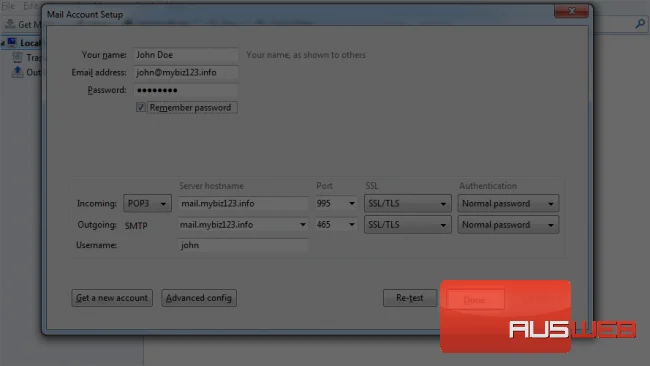Click the Trash folder icon in the background sidebar
The image size is (650, 366).
point(17,58)
